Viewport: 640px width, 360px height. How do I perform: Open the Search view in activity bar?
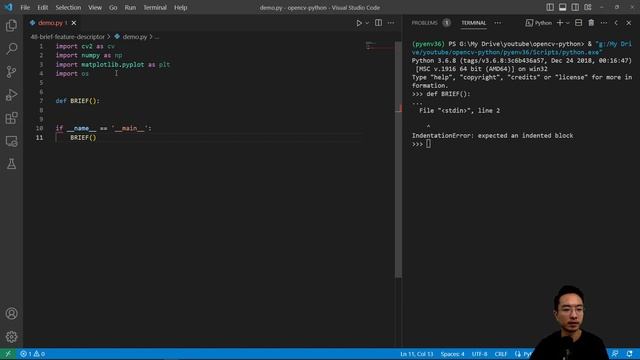coord(11,49)
